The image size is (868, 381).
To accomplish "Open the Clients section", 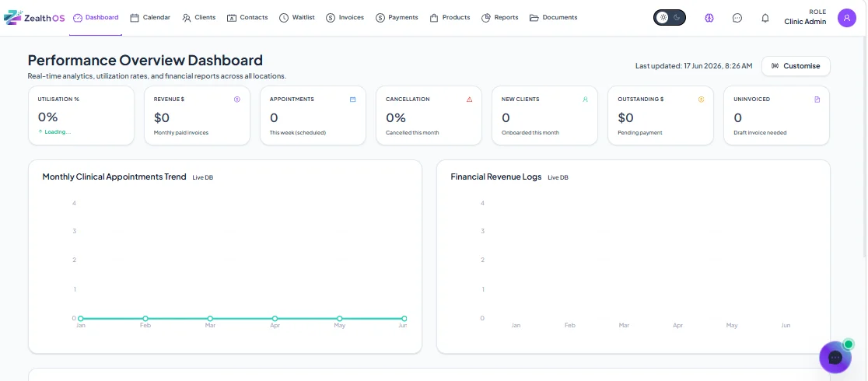I will click(x=199, y=18).
